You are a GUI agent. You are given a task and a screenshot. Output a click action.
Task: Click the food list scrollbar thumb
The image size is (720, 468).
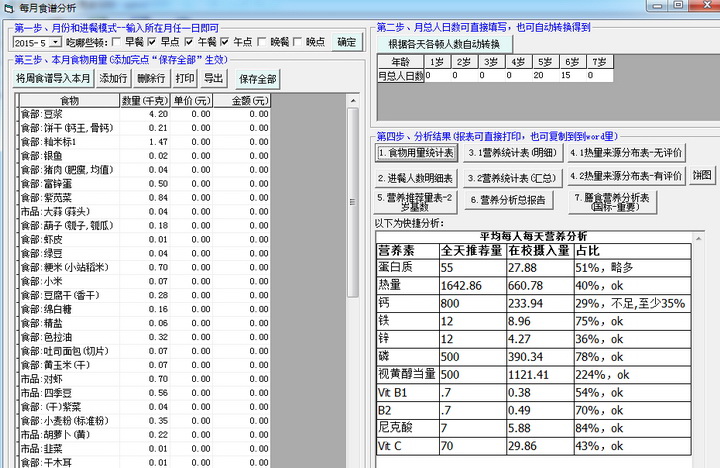click(x=353, y=202)
